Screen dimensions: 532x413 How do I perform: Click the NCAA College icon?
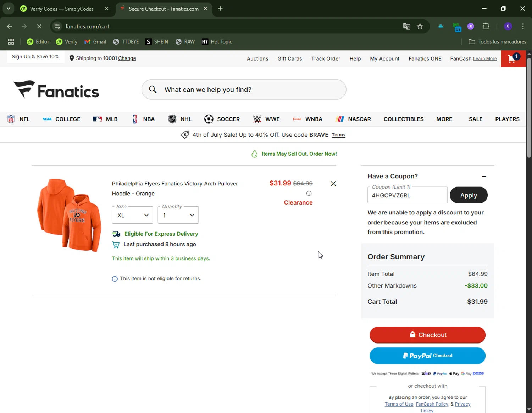click(47, 119)
